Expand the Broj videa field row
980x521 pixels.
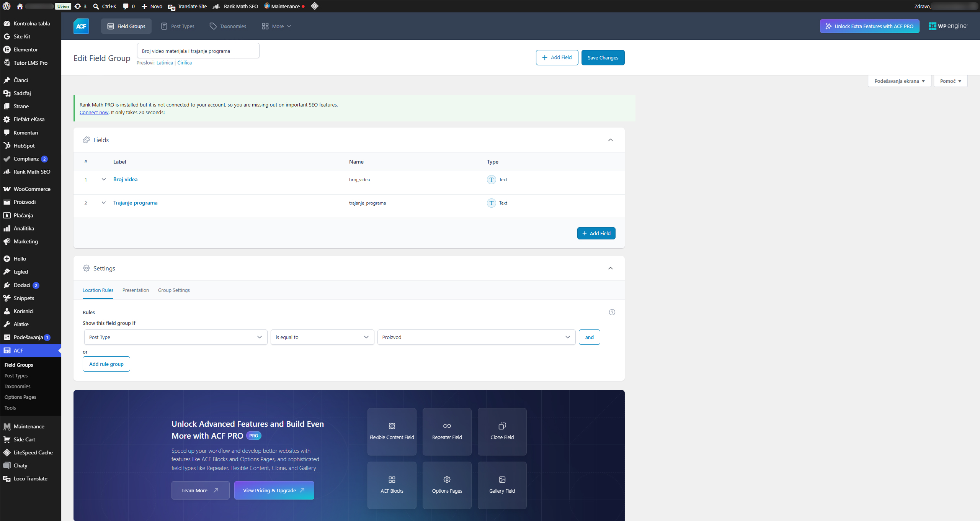(103, 179)
